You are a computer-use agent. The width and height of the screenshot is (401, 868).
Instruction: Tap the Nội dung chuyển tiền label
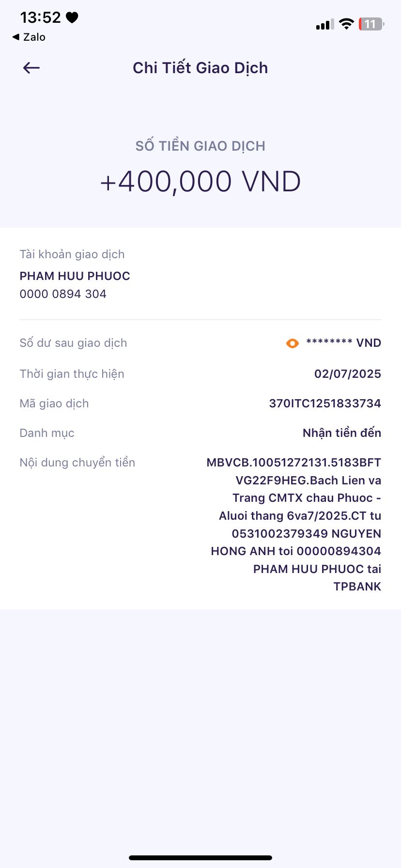pyautogui.click(x=77, y=463)
